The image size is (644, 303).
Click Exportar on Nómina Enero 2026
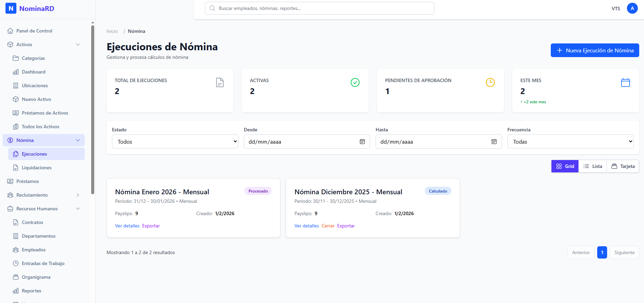coord(151,226)
